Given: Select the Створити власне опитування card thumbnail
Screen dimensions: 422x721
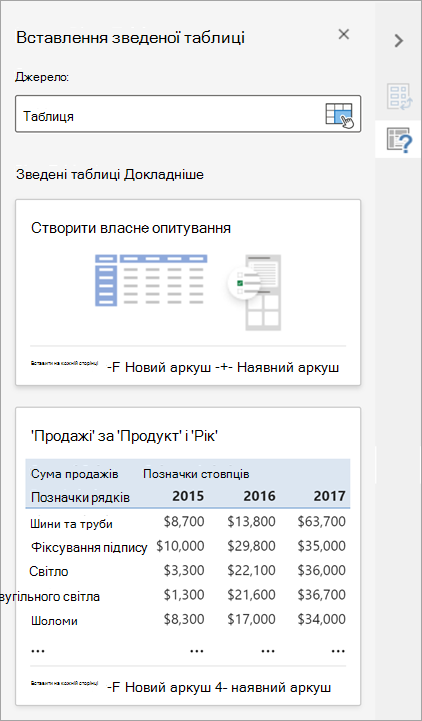Looking at the screenshot, I should tap(188, 292).
